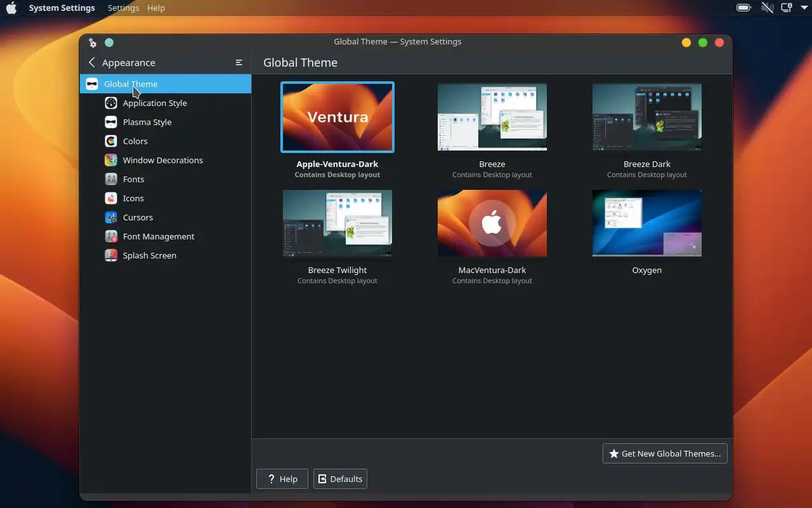Click Get New Global Themes button
This screenshot has height=508, width=812.
[665, 453]
